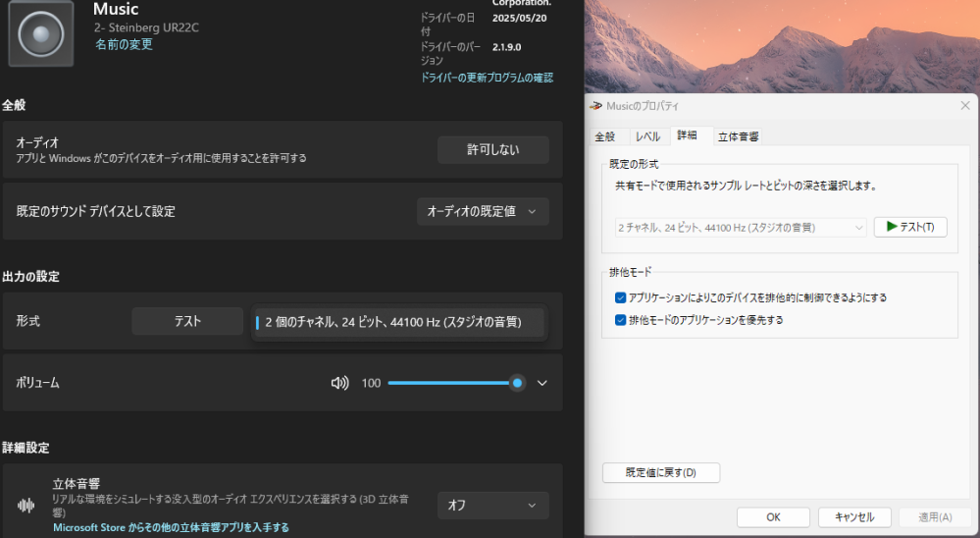Screen dimensions: 980x538
Task: Click the spatial sound waveform icon
Action: click(x=26, y=505)
